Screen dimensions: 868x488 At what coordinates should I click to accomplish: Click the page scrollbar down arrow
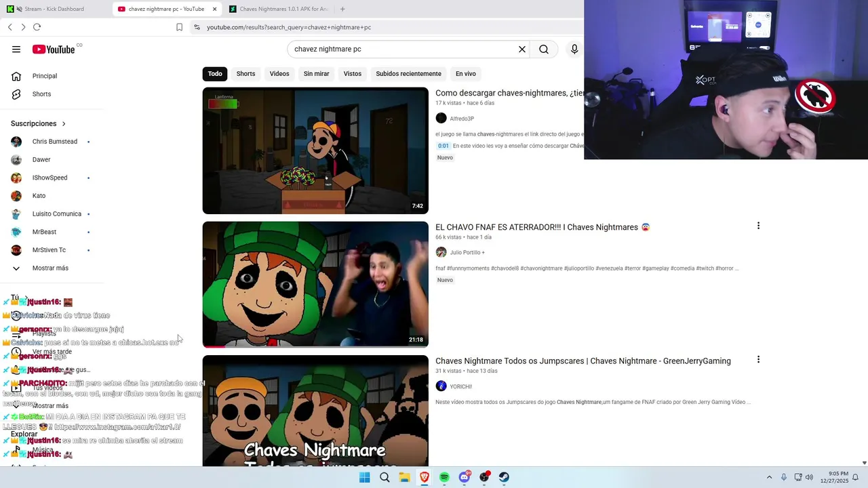coord(864,463)
